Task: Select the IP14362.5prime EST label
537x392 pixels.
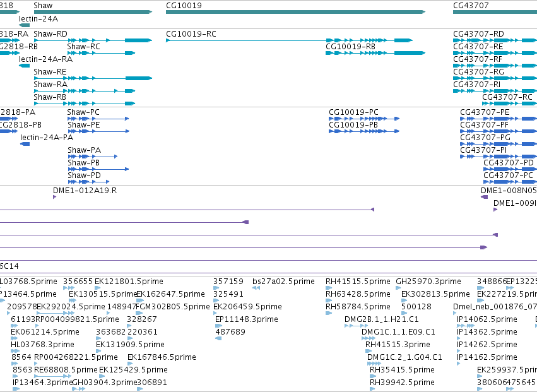Action: pos(487,332)
